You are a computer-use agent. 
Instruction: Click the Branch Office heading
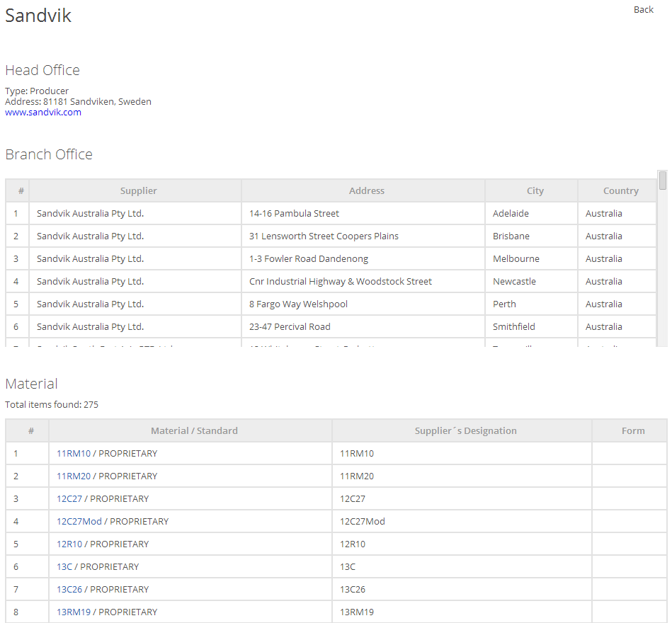(x=49, y=154)
